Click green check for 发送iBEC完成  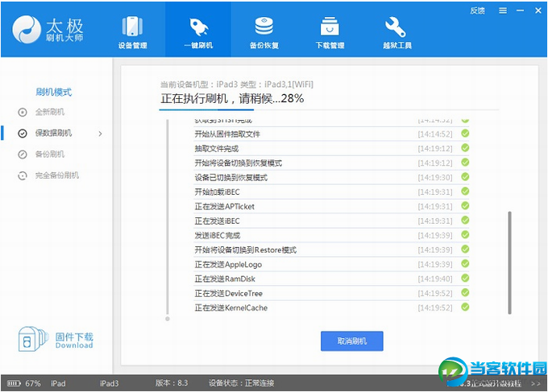pos(465,235)
